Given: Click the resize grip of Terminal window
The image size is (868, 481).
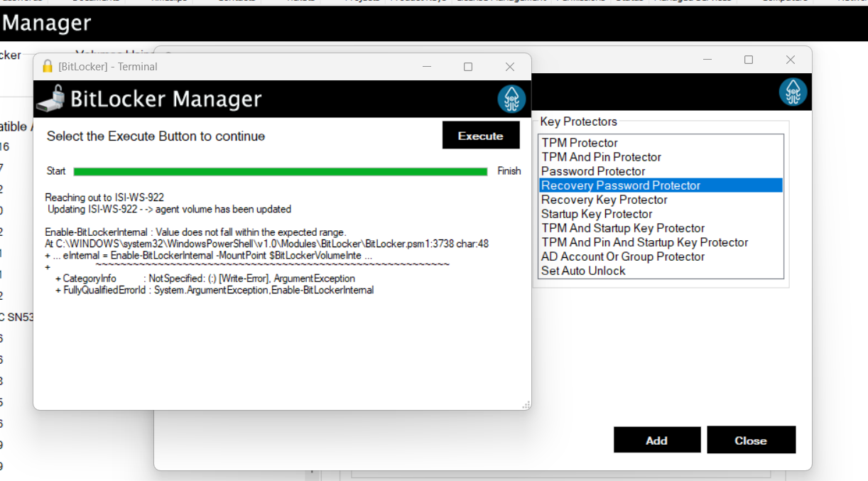Looking at the screenshot, I should pos(526,405).
